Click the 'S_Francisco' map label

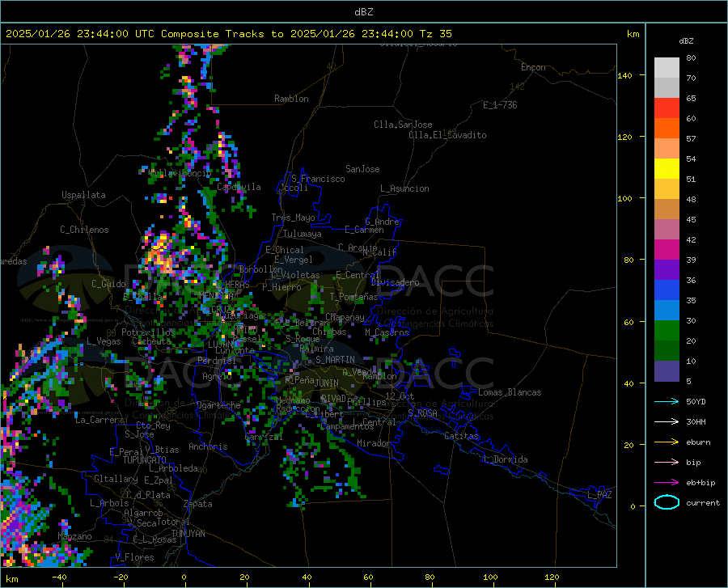318,179
